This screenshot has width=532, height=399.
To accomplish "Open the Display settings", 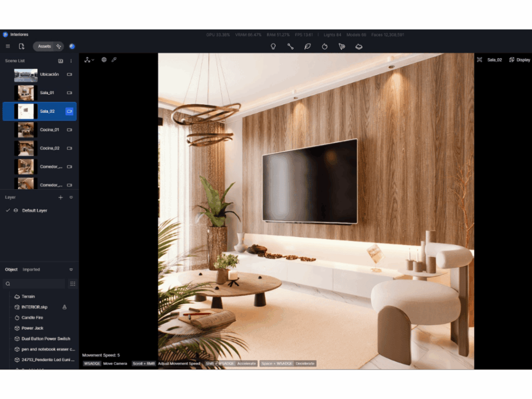I will (x=520, y=60).
